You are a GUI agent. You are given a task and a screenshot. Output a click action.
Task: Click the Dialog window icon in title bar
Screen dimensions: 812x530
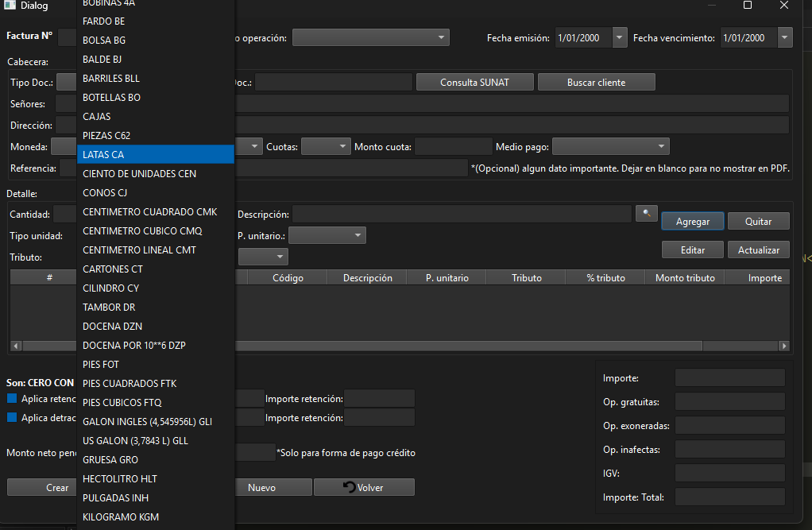point(10,6)
